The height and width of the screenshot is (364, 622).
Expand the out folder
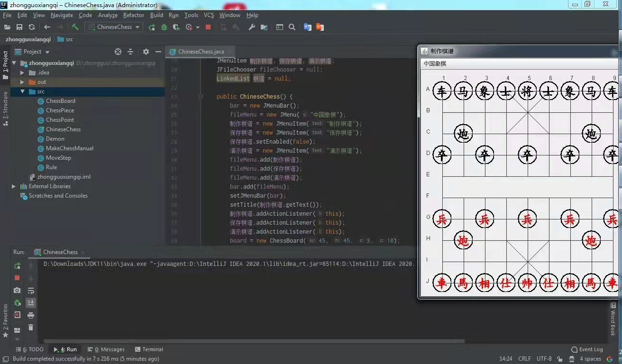click(22, 82)
